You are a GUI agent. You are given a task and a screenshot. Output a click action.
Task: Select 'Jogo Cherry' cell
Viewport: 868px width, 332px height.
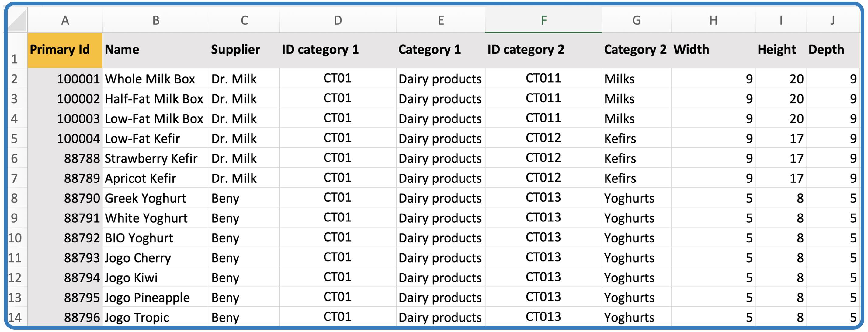156,257
